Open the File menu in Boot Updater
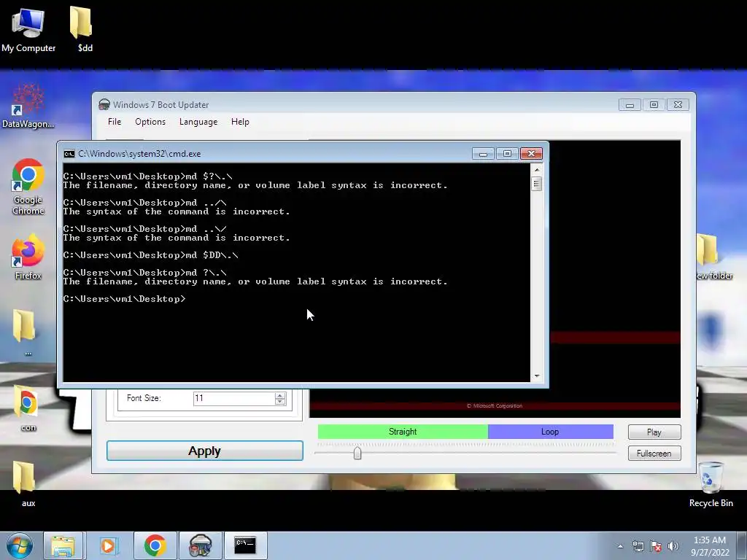Image resolution: width=747 pixels, height=560 pixels. tap(115, 122)
